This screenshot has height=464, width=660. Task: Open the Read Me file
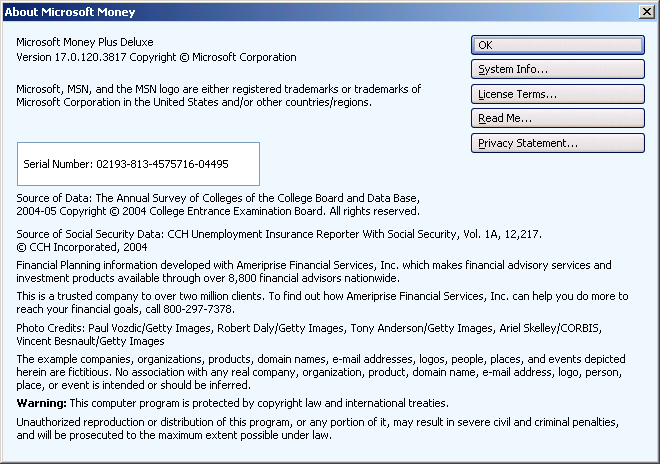(x=558, y=118)
